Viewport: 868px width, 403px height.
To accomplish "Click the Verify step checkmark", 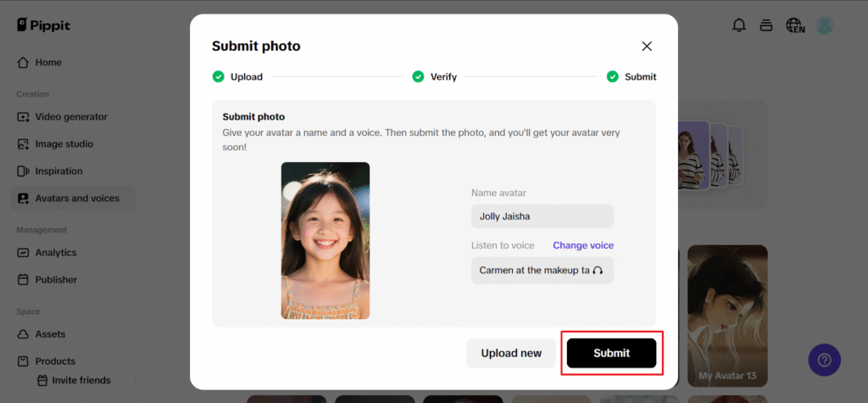I will 418,77.
